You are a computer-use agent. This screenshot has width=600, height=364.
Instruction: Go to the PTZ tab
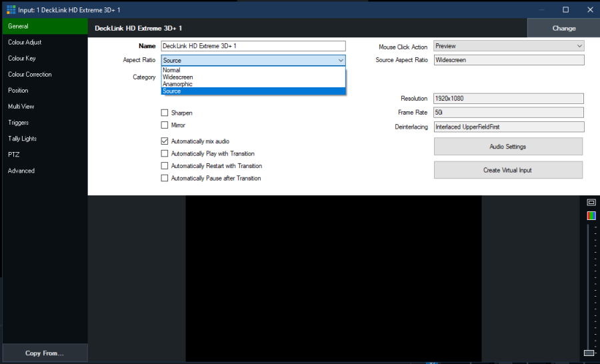tap(13, 155)
